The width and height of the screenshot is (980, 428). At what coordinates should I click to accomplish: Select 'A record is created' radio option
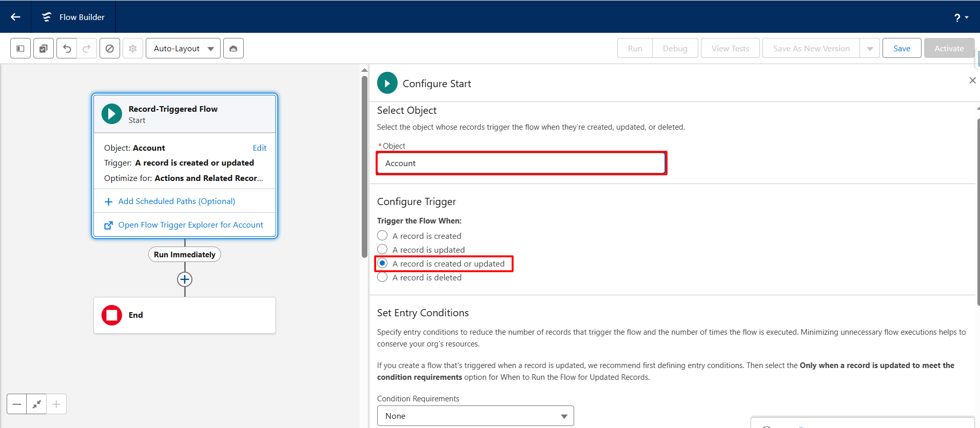click(382, 236)
